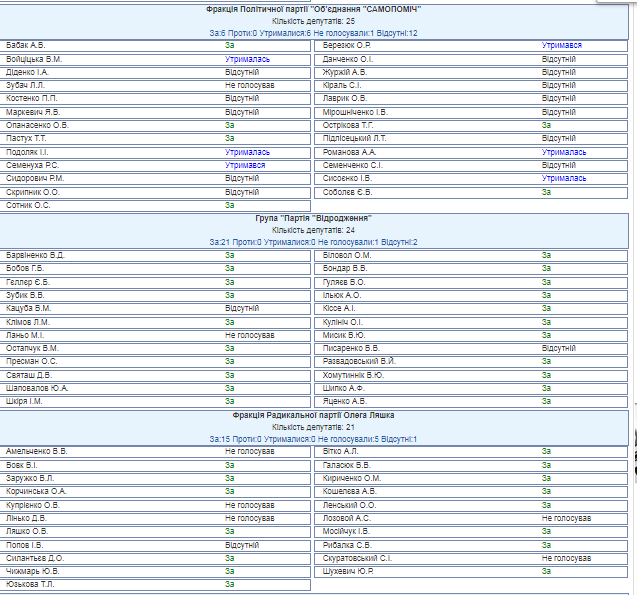Click the name Яценко А.В.
The width and height of the screenshot is (637, 595).
point(344,401)
